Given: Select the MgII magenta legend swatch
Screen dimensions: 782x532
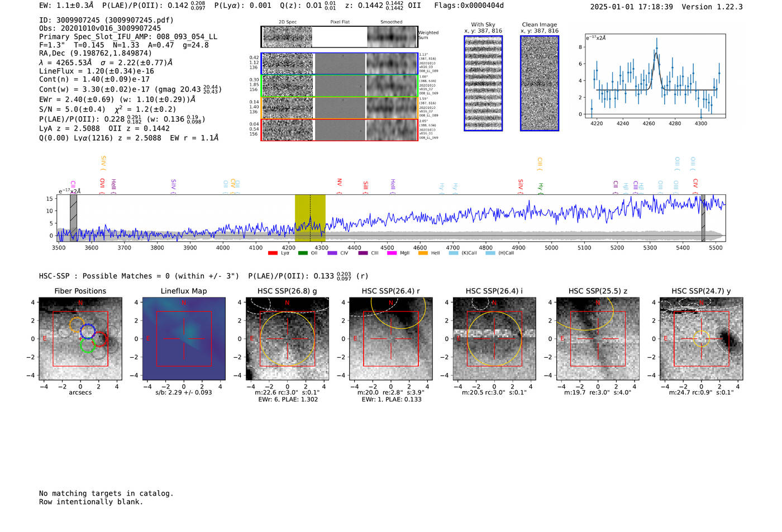Looking at the screenshot, I should [x=392, y=253].
